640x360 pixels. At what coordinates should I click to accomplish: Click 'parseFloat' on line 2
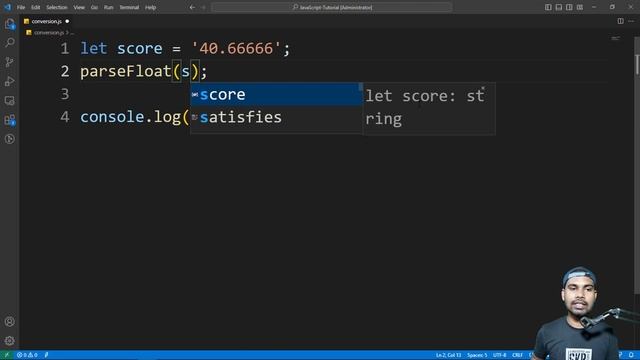[x=126, y=71]
